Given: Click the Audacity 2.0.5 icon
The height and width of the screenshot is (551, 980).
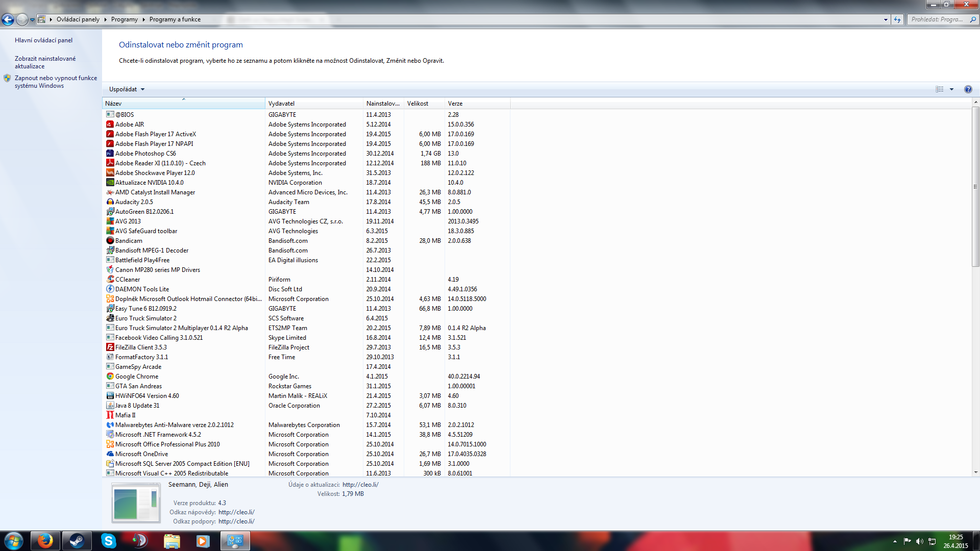Looking at the screenshot, I should point(110,202).
